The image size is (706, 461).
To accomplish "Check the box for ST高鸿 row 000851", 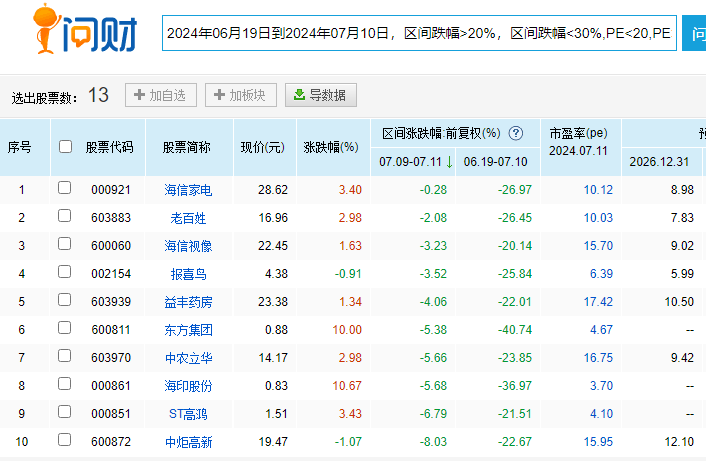I will tap(64, 411).
